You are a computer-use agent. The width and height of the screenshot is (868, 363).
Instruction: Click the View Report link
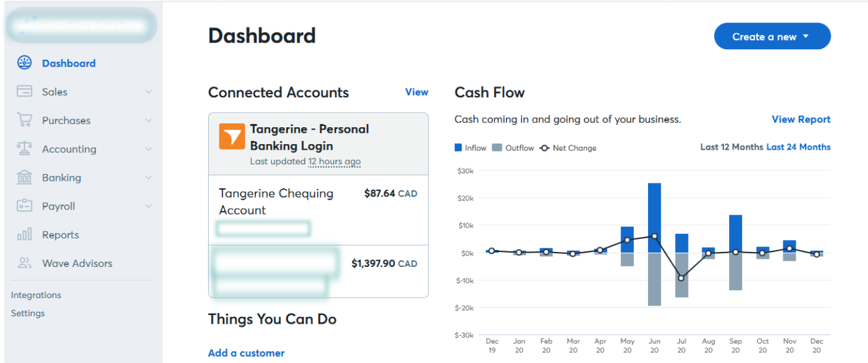801,119
